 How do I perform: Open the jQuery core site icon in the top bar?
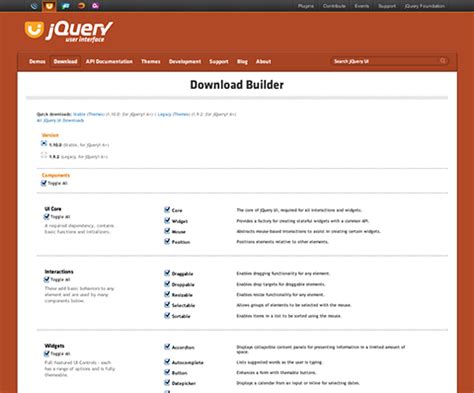(x=34, y=6)
